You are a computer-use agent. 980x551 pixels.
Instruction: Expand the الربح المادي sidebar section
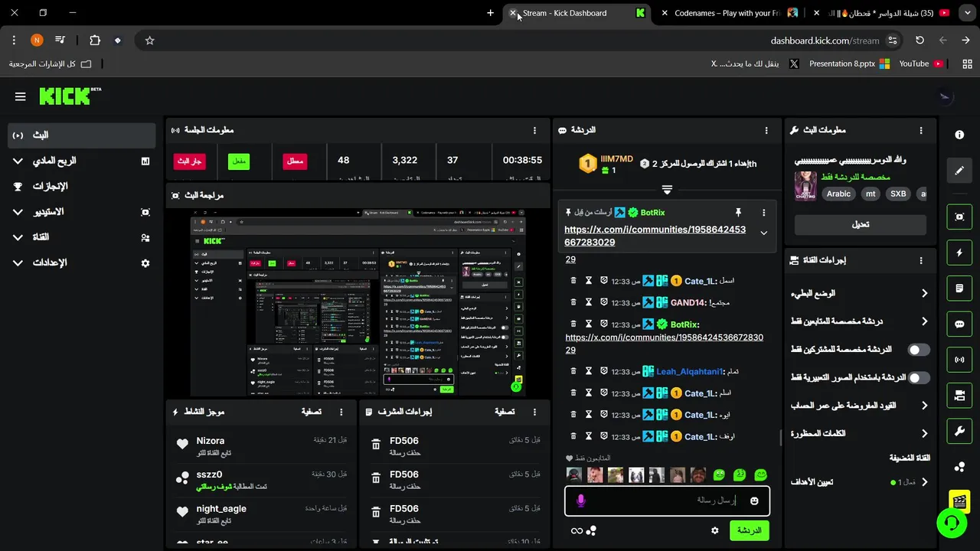[18, 161]
